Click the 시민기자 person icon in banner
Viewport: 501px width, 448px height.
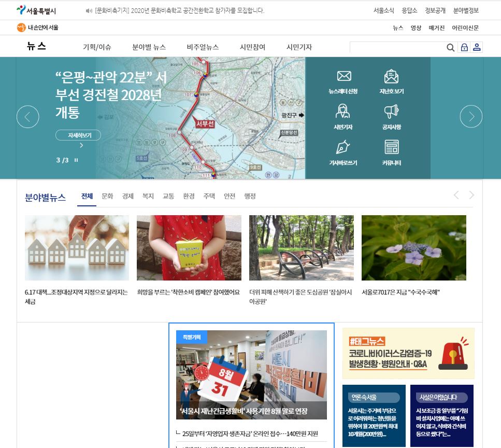pos(343,111)
